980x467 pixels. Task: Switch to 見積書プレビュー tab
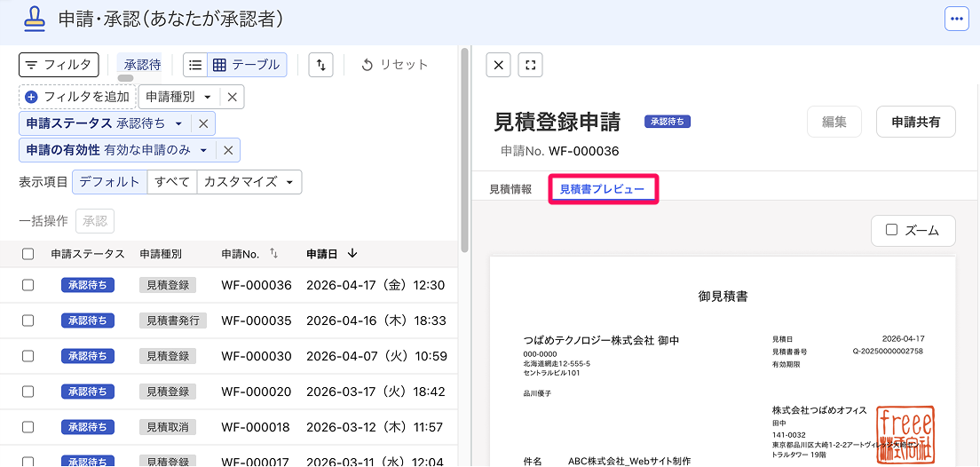point(603,189)
